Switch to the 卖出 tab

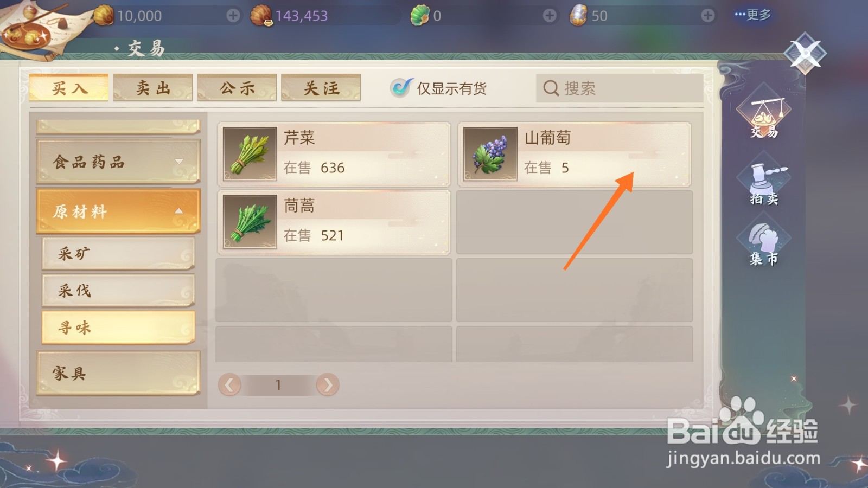point(153,88)
